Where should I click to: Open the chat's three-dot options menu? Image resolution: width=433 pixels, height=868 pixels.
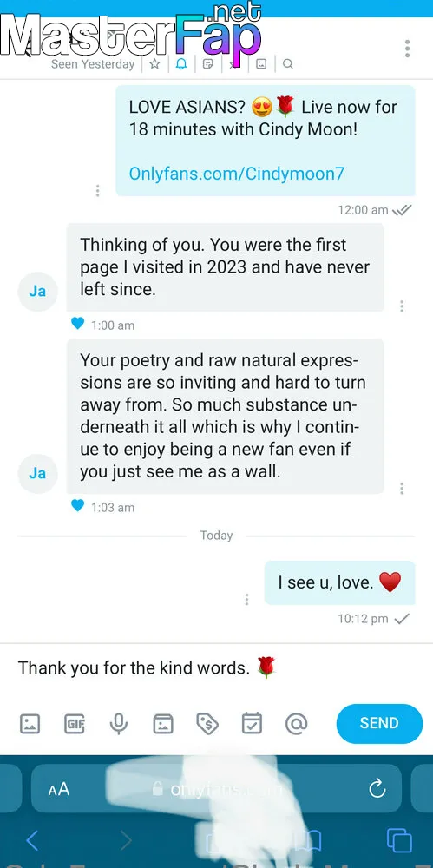coord(407,49)
